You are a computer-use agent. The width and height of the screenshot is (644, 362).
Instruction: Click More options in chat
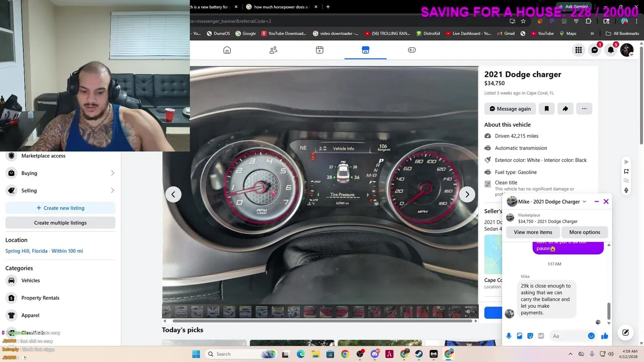[585, 232]
